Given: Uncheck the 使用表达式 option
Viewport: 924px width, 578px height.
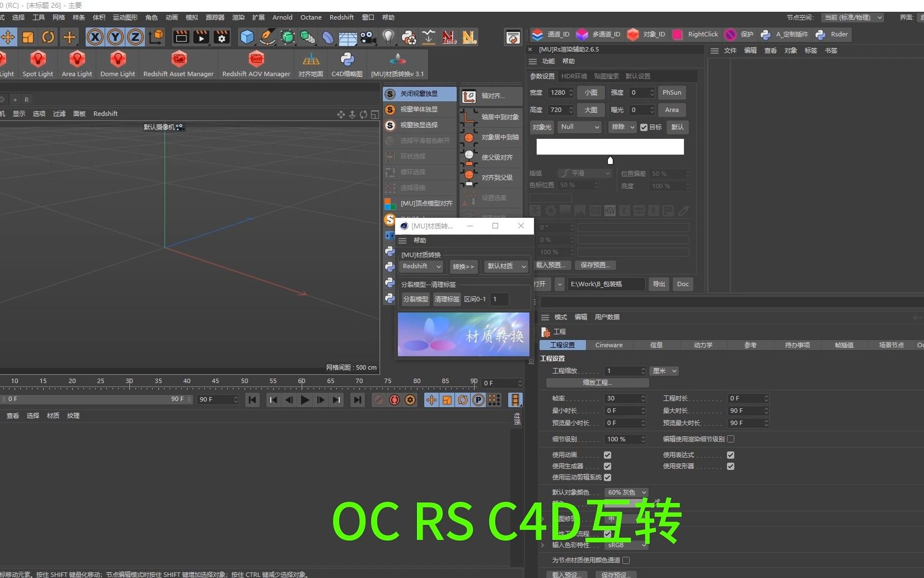Looking at the screenshot, I should point(730,455).
